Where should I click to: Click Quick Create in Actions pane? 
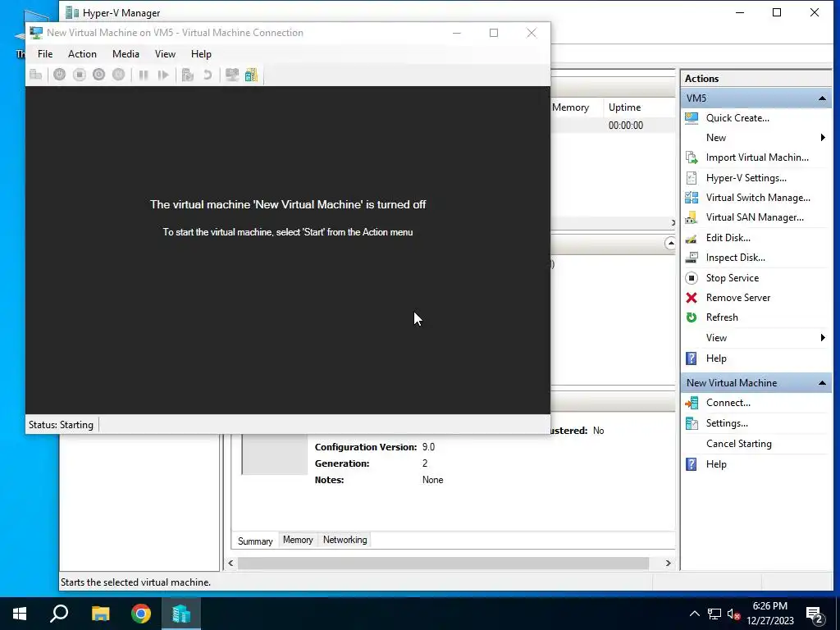[737, 118]
